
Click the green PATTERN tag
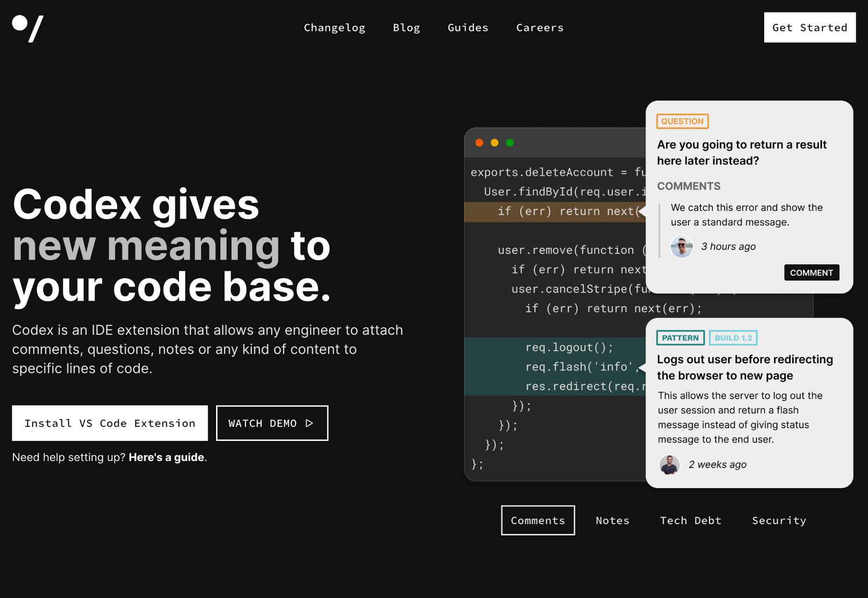tap(680, 338)
